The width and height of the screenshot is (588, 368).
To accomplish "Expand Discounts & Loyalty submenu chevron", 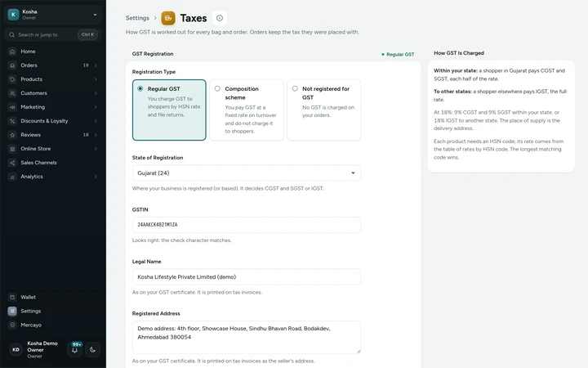I will pos(96,121).
